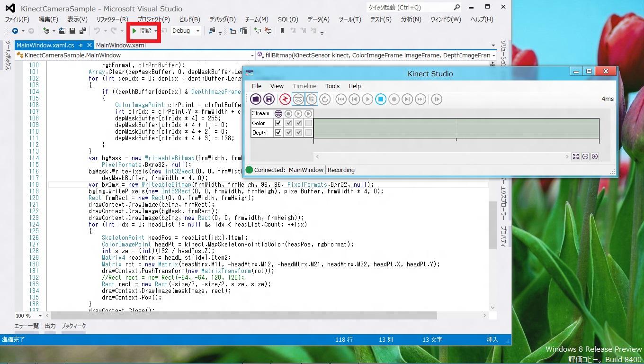Click the 開始 start debugging button
The width and height of the screenshot is (644, 364).
click(x=142, y=31)
